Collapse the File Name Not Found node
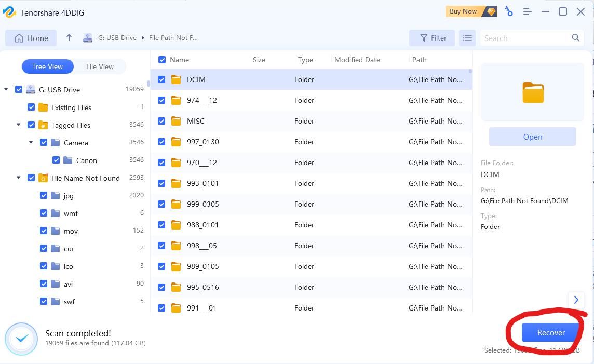594x364 pixels. point(19,178)
